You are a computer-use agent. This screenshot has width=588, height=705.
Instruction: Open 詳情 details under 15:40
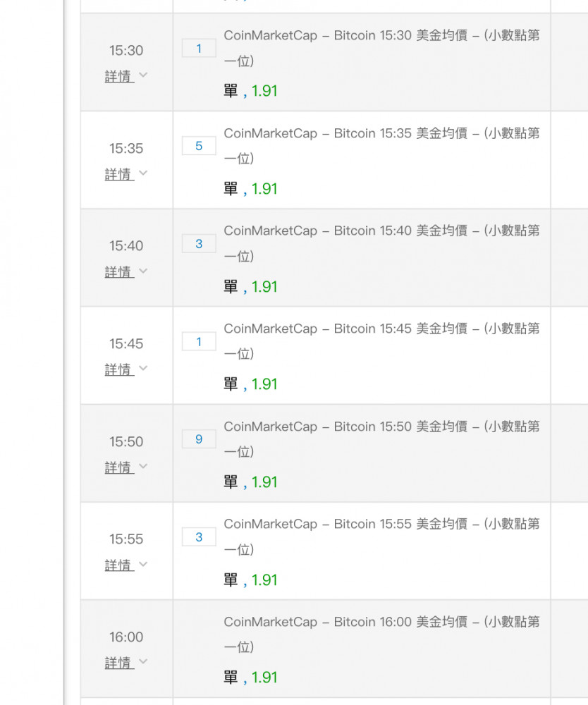(x=126, y=271)
